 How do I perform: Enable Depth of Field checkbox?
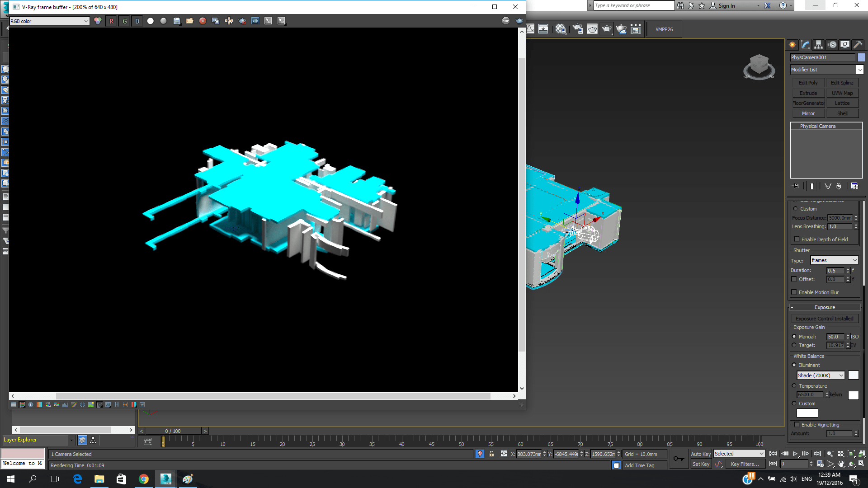tap(797, 239)
